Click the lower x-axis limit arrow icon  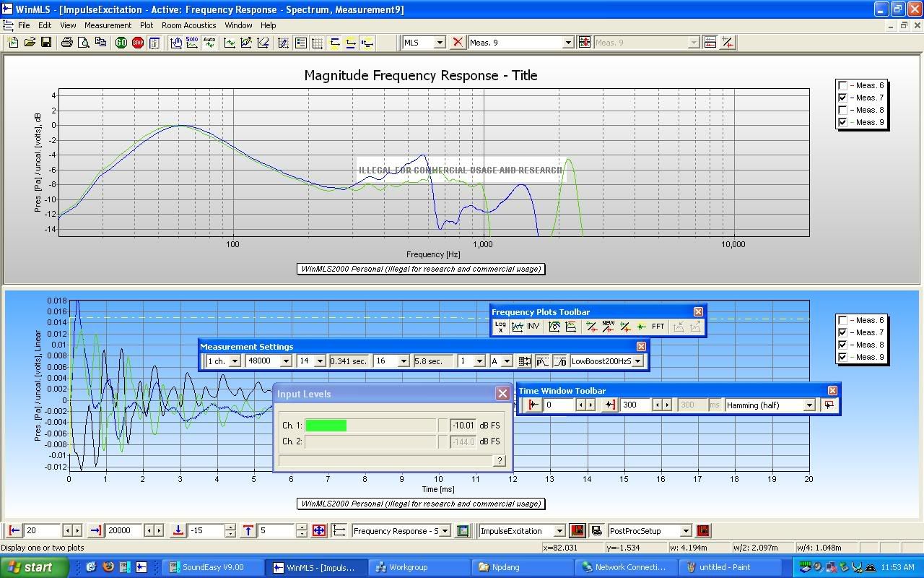click(14, 531)
